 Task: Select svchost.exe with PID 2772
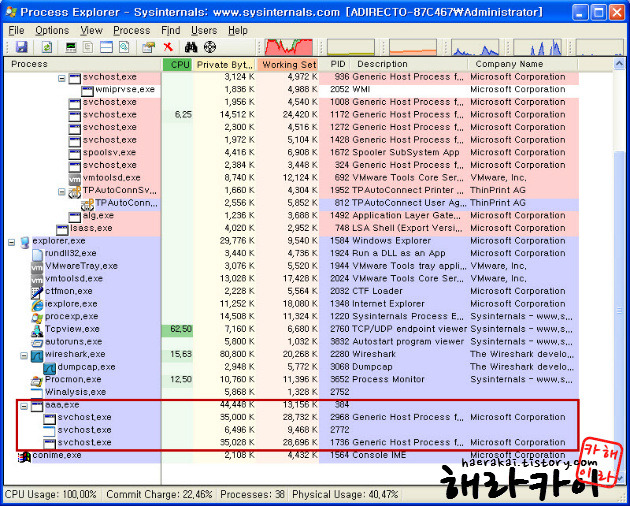tap(291, 430)
